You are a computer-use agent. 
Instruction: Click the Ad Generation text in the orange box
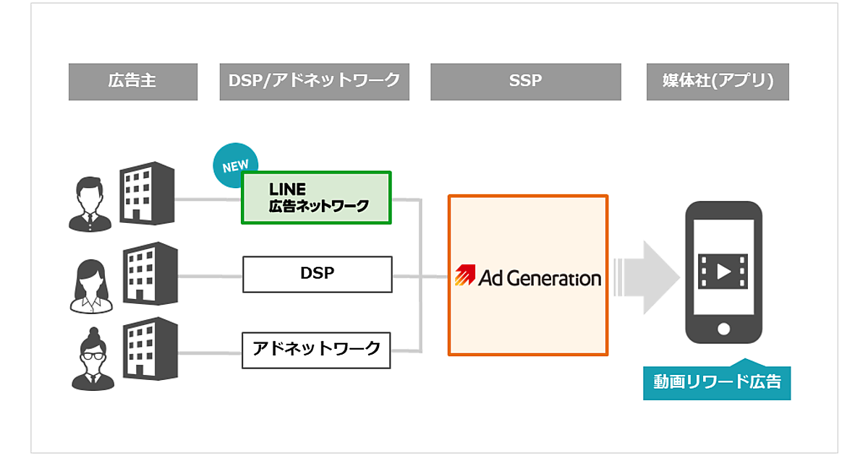[540, 278]
